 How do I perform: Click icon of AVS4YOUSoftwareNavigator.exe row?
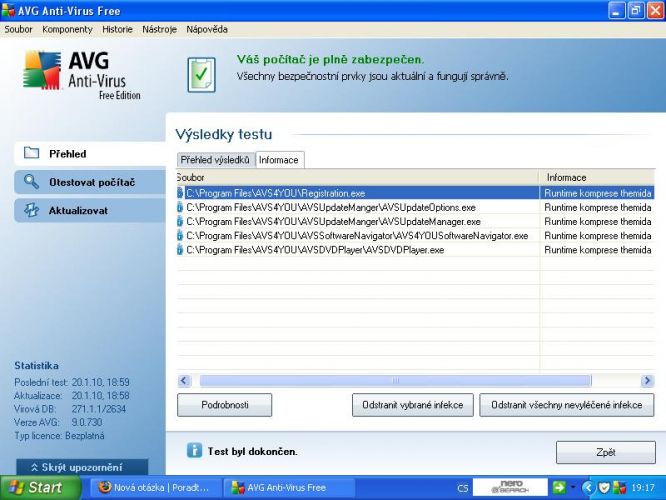180,235
